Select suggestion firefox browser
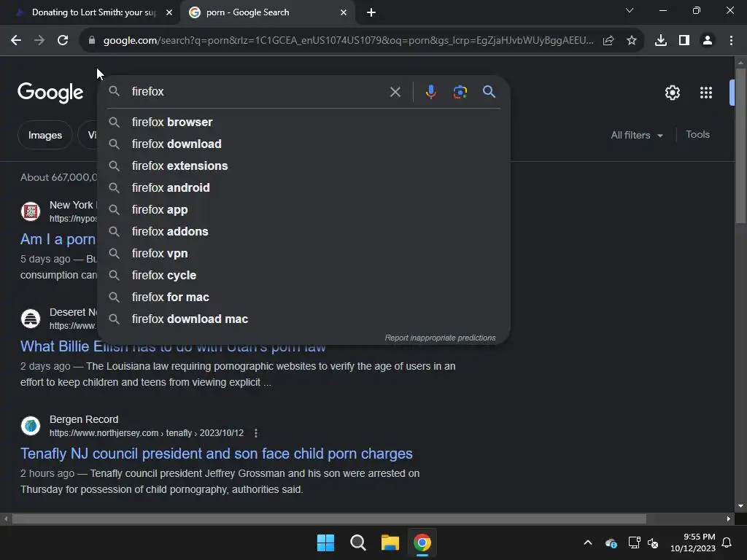 pyautogui.click(x=304, y=122)
